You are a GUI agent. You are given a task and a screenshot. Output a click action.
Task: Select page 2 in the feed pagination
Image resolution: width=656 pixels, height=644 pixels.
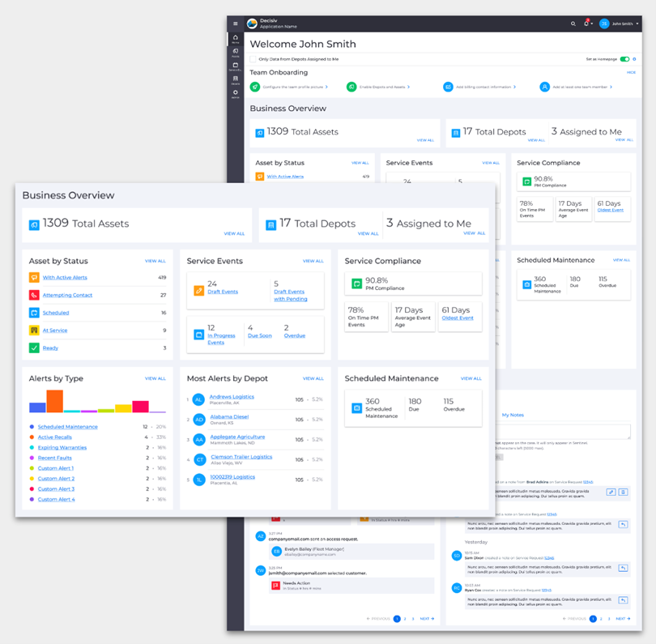click(404, 618)
